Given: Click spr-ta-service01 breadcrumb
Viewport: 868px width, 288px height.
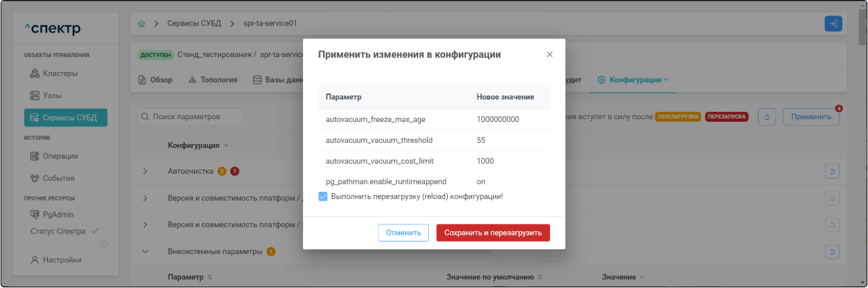Looking at the screenshot, I should click(269, 24).
